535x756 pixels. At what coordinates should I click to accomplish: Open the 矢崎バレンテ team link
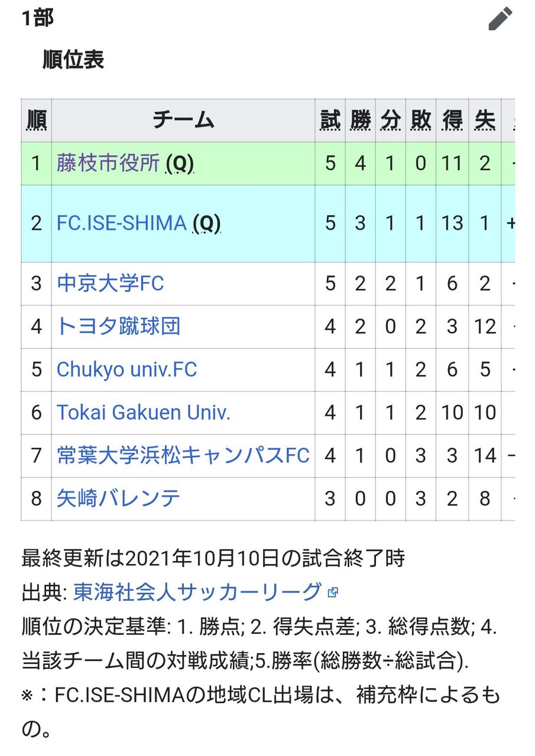[x=118, y=498]
